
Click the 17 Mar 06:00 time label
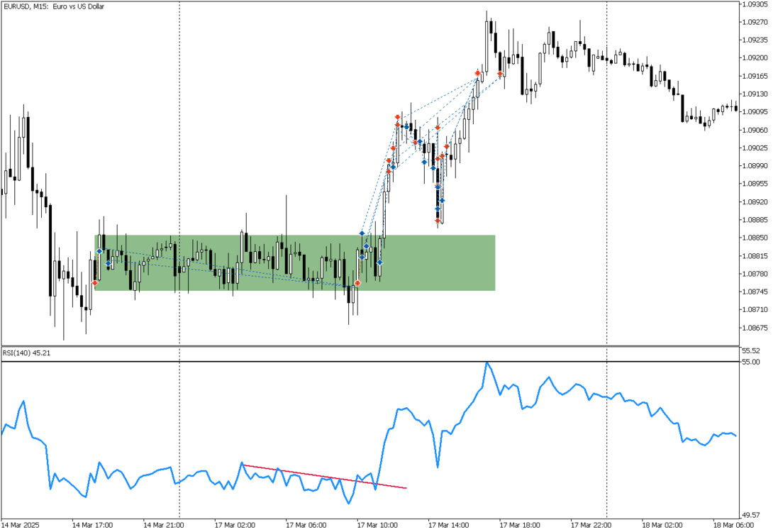pos(306,525)
